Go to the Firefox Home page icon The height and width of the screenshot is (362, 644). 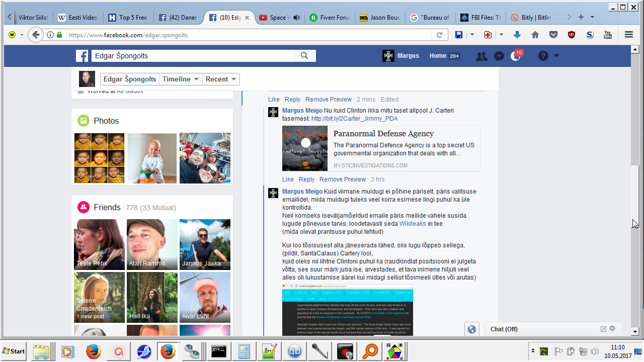[535, 35]
